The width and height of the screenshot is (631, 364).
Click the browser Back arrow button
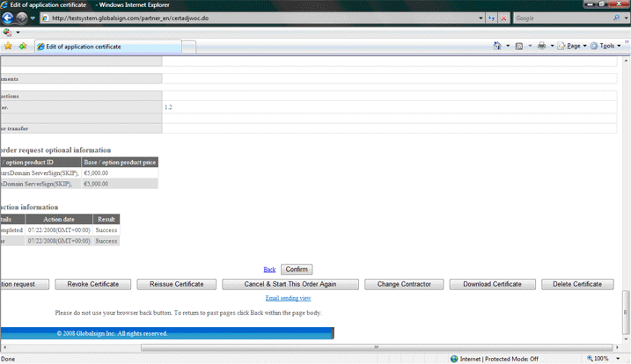[x=8, y=18]
